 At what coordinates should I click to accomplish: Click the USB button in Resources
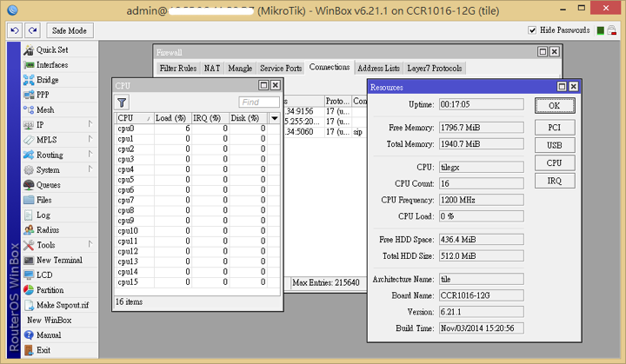[x=555, y=145]
